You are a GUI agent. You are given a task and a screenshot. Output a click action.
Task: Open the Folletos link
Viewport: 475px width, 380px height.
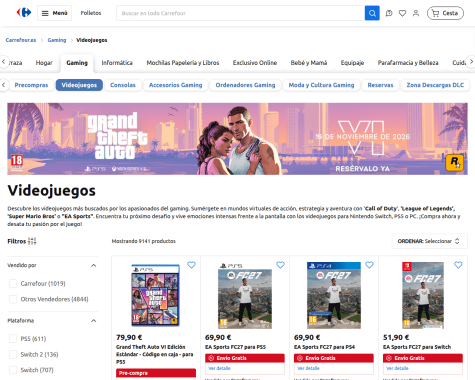click(x=91, y=13)
